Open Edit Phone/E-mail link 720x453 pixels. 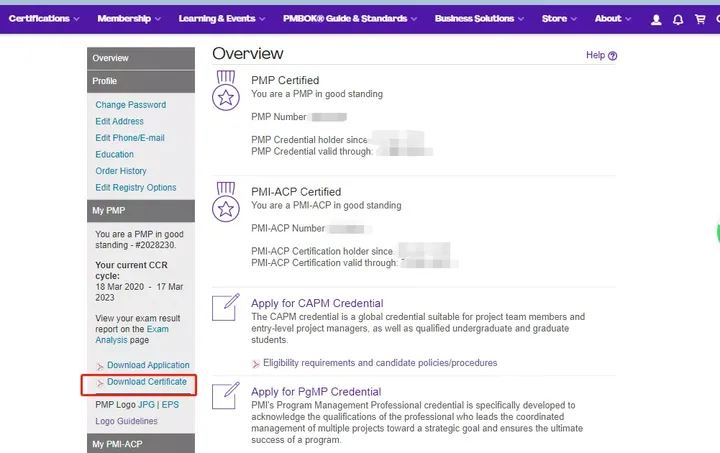tap(130, 138)
